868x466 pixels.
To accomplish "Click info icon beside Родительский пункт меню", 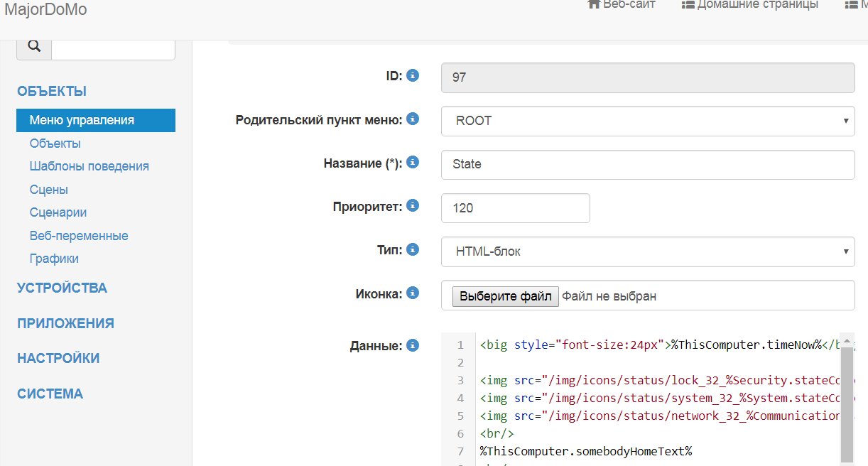I will click(x=413, y=119).
